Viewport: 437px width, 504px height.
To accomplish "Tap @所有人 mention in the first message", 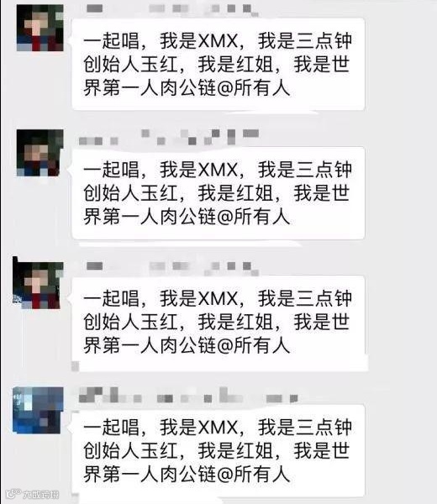I will [x=254, y=87].
